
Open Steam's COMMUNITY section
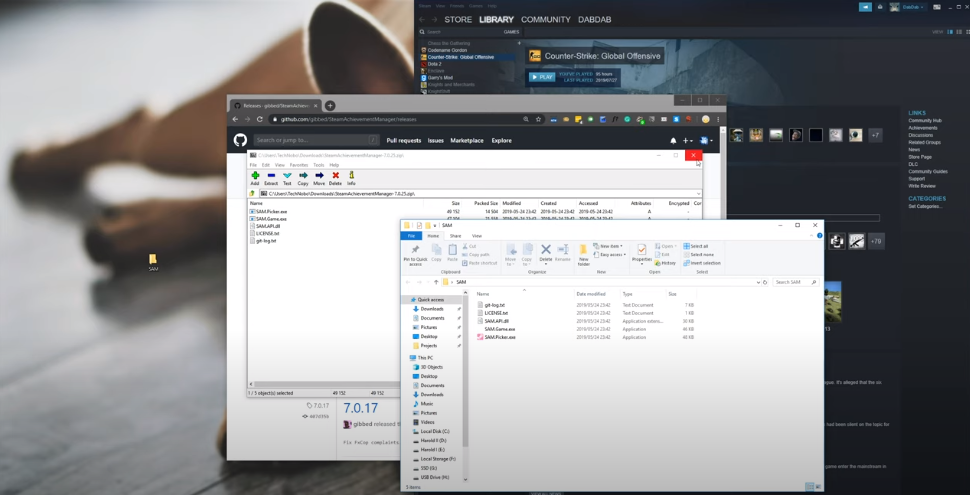[545, 20]
